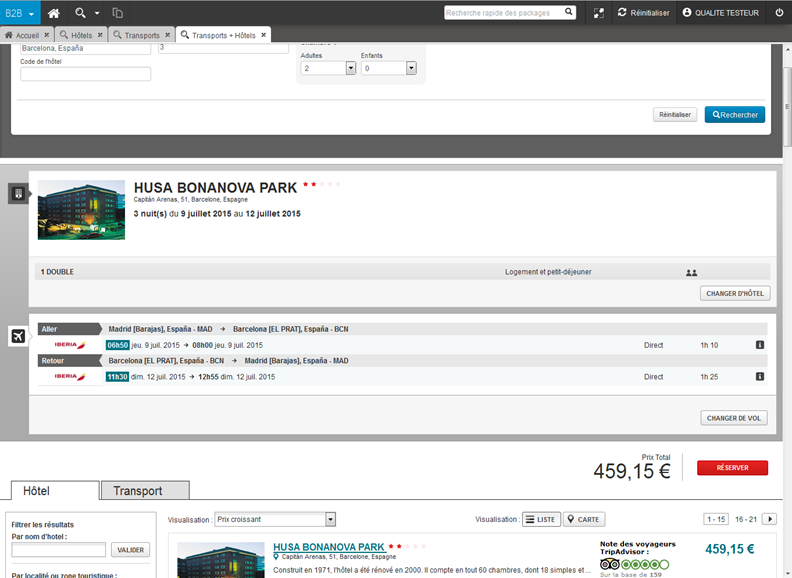Image resolution: width=792 pixels, height=578 pixels.
Task: Click info icon for the outbound Aller flight
Action: [x=760, y=345]
